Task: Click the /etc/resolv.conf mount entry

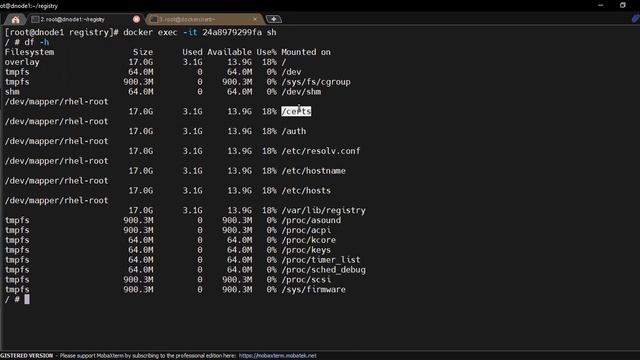Action: coord(321,151)
